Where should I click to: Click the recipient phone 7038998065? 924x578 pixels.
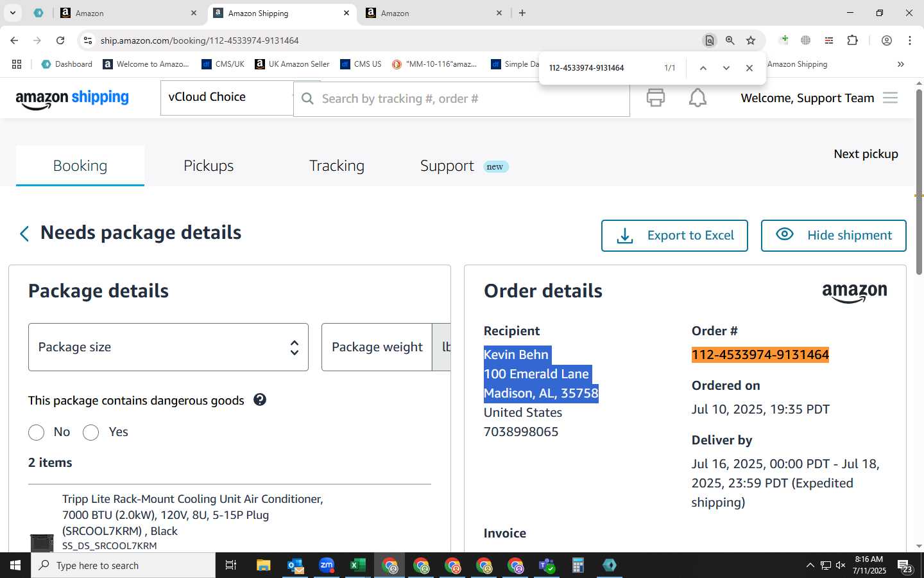tap(521, 432)
